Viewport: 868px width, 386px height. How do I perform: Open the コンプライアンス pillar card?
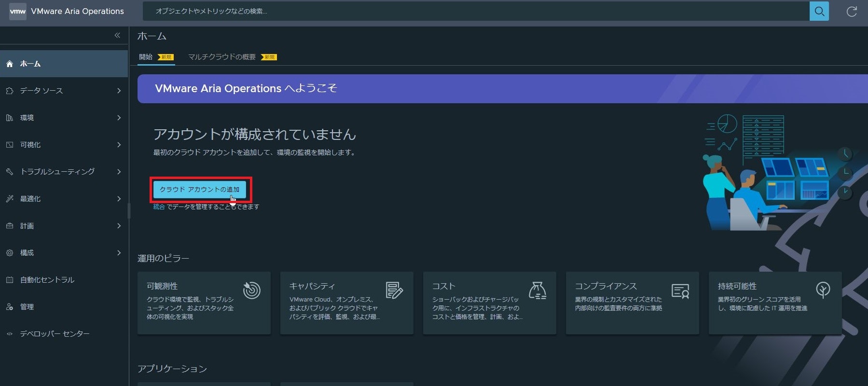[x=633, y=303]
